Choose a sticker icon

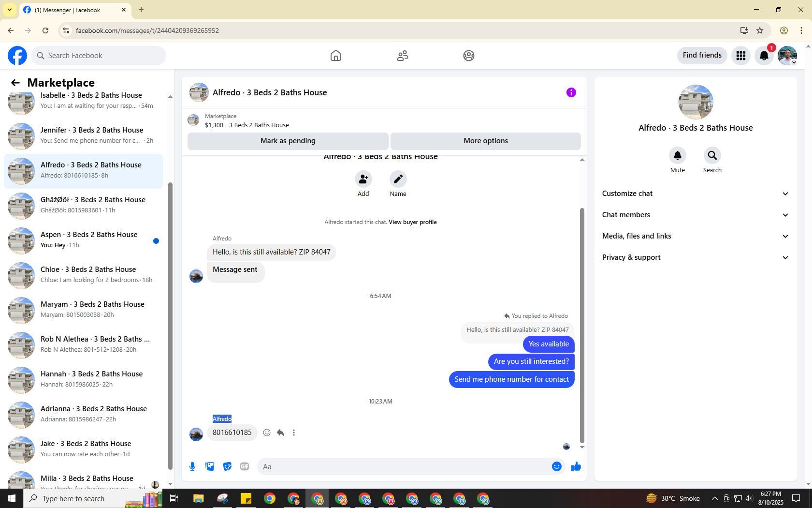pyautogui.click(x=227, y=466)
